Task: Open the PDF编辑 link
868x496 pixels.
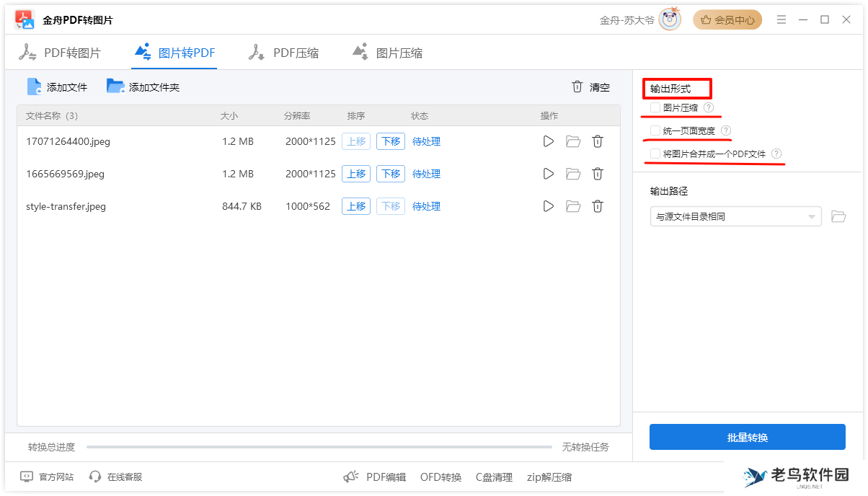Action: point(386,477)
